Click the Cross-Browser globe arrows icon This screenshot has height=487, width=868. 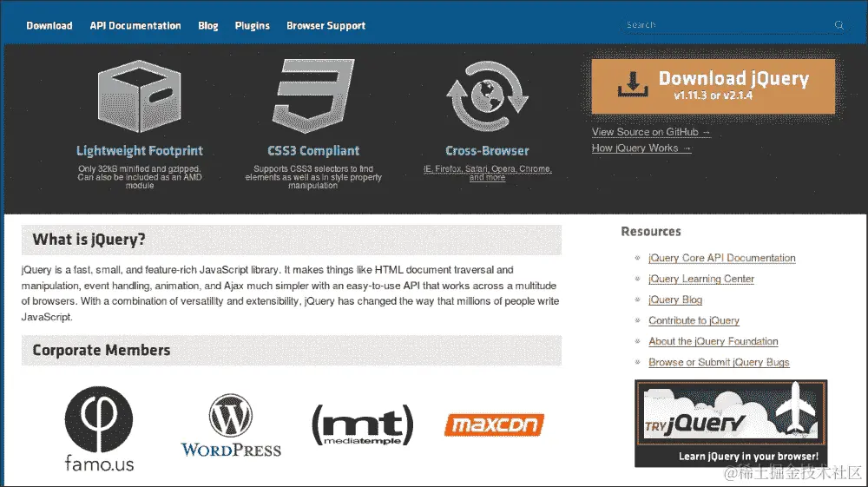pyautogui.click(x=487, y=96)
